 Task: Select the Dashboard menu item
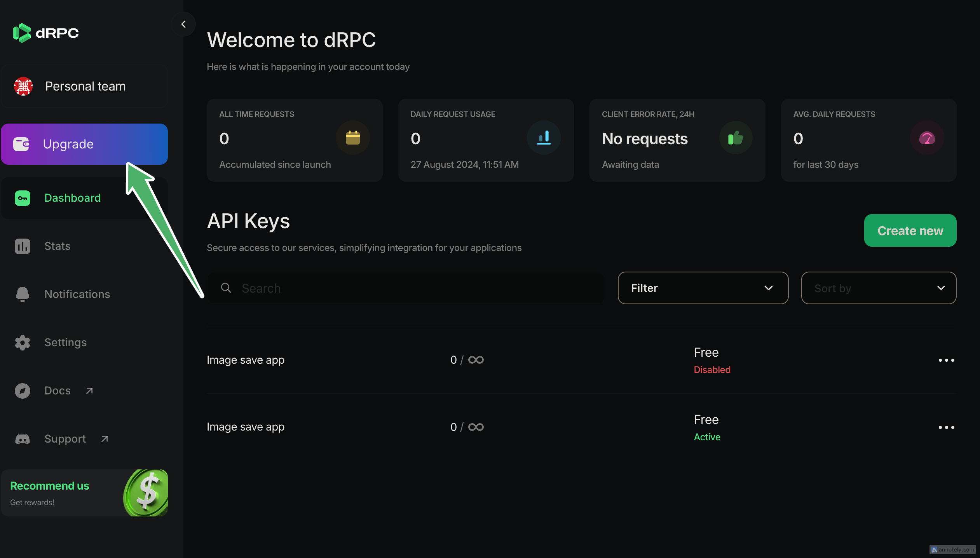[x=72, y=198]
